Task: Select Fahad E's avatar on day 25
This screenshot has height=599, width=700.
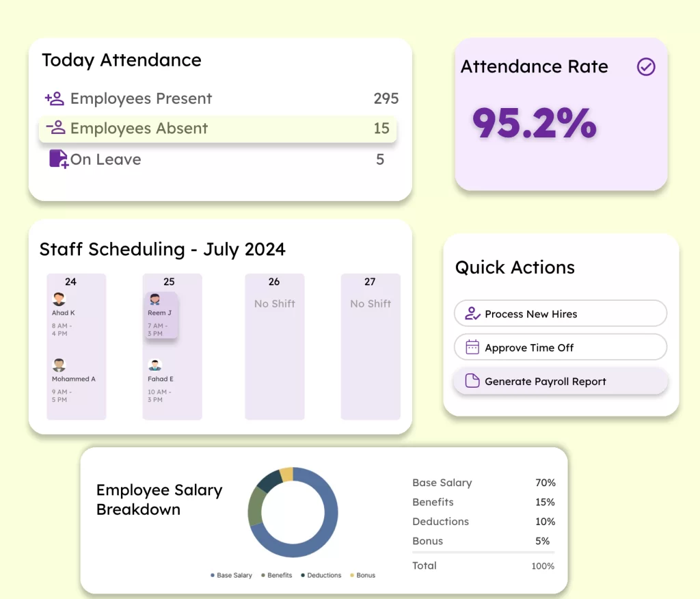Action: 155,365
